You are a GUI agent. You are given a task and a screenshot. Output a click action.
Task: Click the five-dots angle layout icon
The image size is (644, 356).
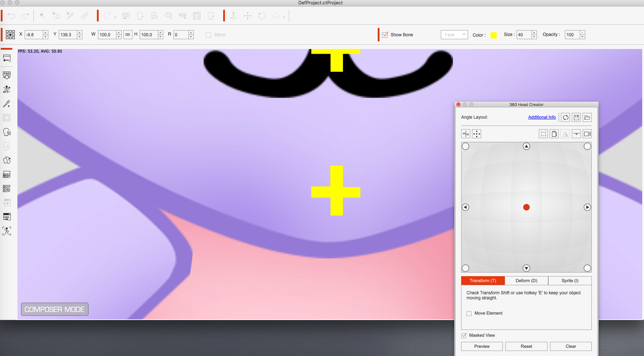click(477, 134)
